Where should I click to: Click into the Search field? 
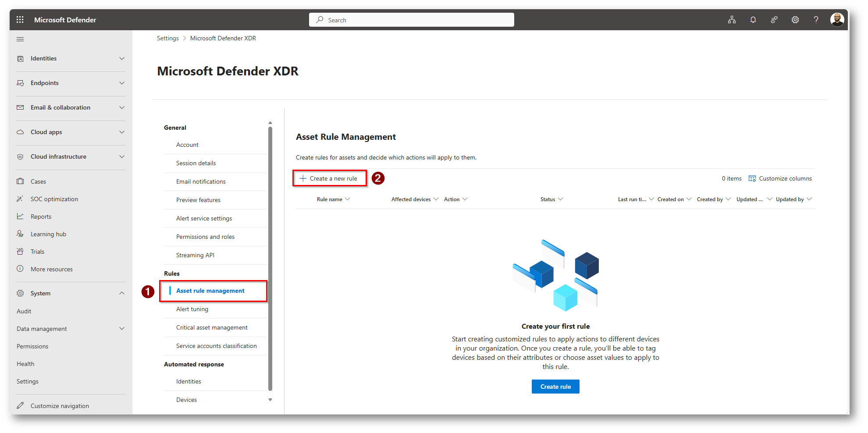coord(411,20)
